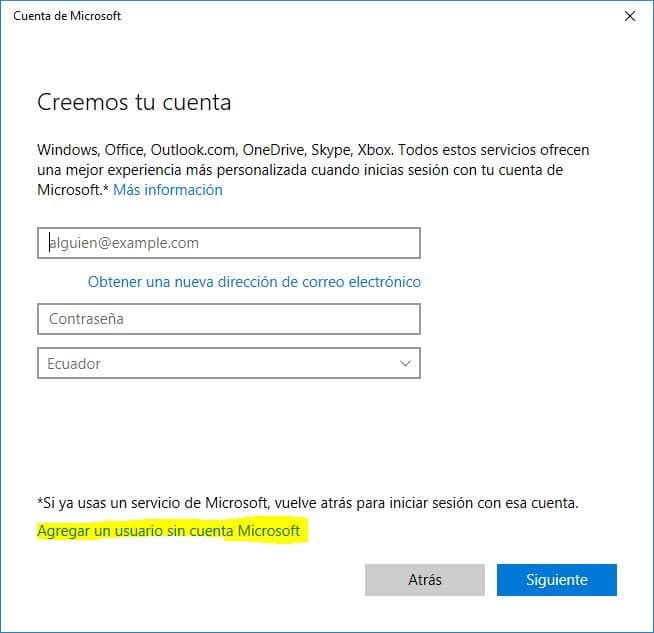Screen dimensions: 654x633
Task: Focus the alguien@example.com email field
Action: [229, 243]
